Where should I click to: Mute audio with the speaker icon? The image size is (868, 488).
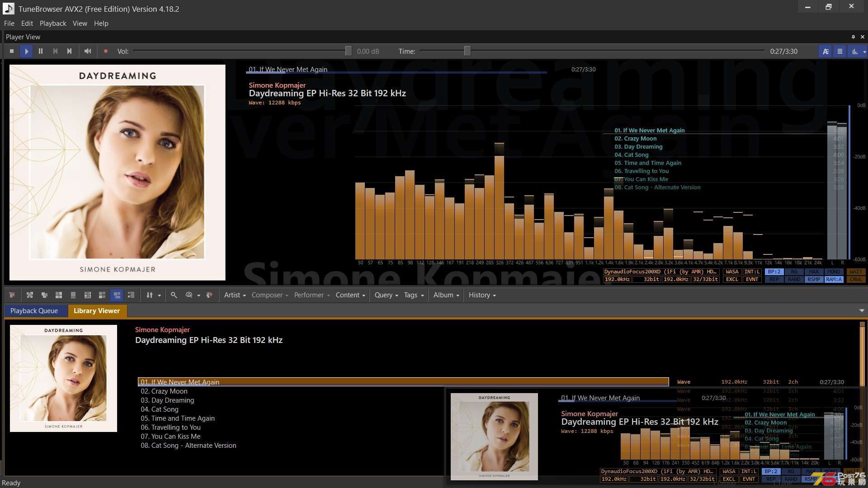88,51
